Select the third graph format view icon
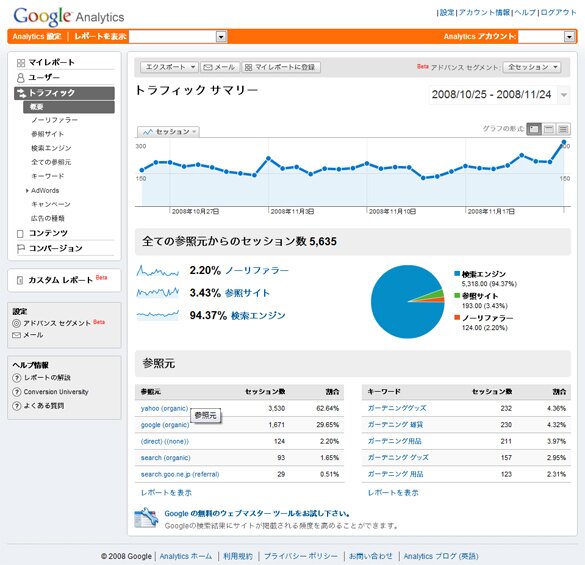585x565 pixels. (563, 129)
